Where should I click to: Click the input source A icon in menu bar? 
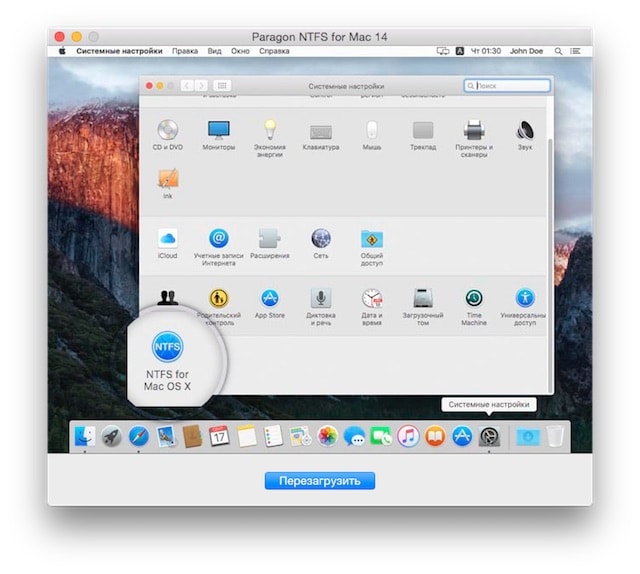(x=460, y=51)
